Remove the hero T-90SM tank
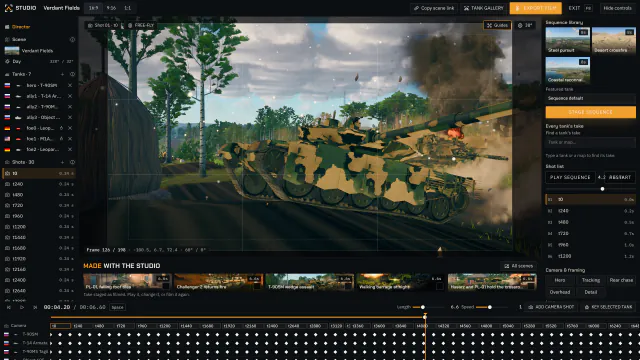The image size is (640, 360). click(x=70, y=85)
